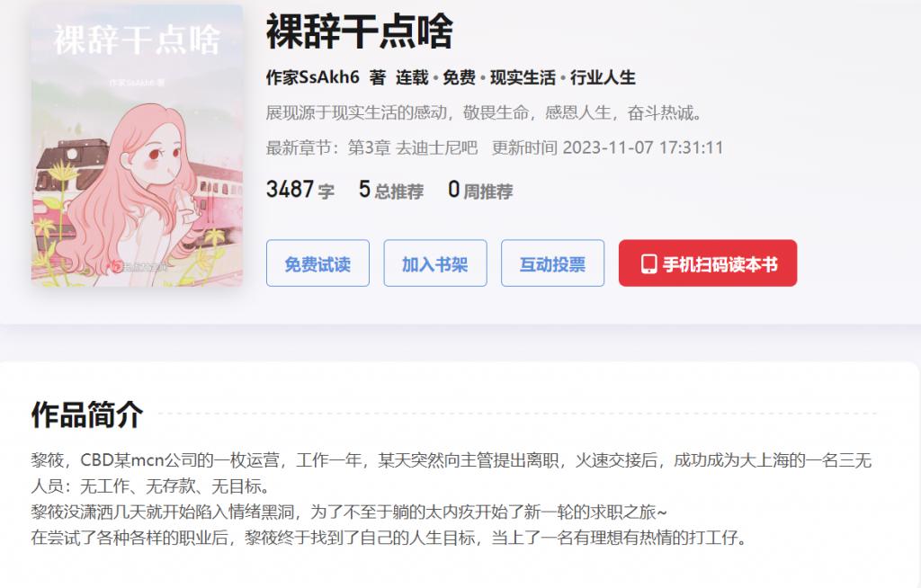Viewport: 921px width, 588px height.
Task: Click the phone icon in red button
Action: click(x=648, y=264)
